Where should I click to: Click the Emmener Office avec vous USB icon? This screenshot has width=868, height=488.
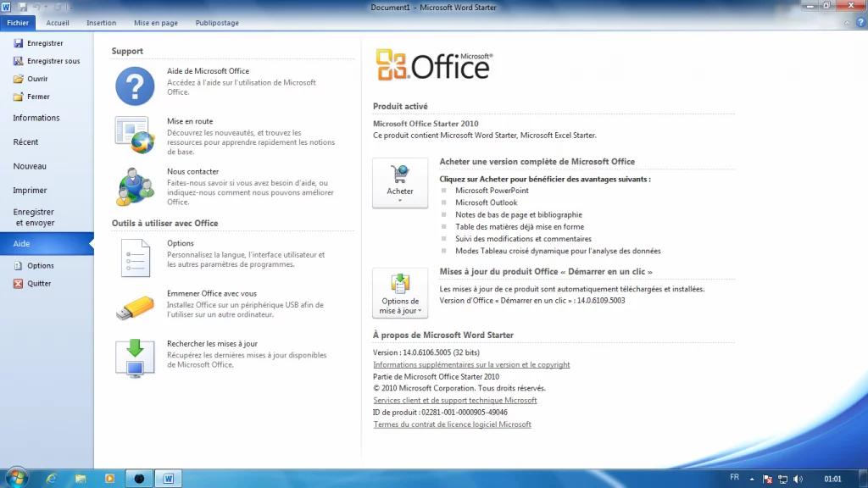pyautogui.click(x=135, y=308)
